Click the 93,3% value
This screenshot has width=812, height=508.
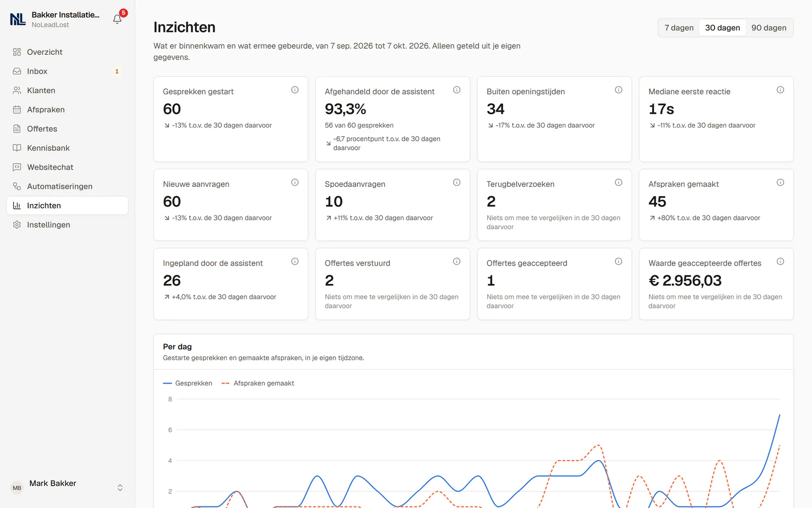pyautogui.click(x=345, y=109)
